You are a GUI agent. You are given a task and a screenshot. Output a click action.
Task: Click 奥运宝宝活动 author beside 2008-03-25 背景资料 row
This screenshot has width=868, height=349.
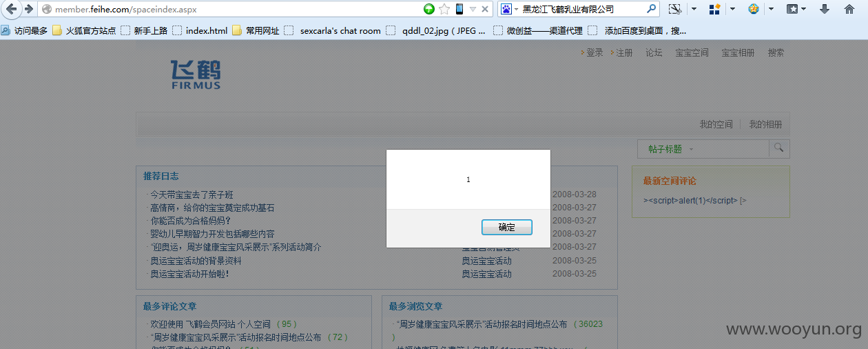coord(486,261)
